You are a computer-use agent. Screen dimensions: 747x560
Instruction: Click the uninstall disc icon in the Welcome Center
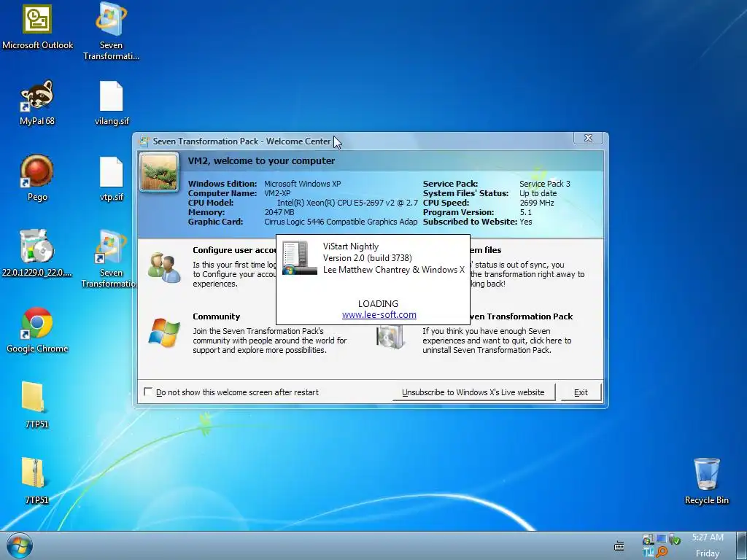(x=390, y=337)
